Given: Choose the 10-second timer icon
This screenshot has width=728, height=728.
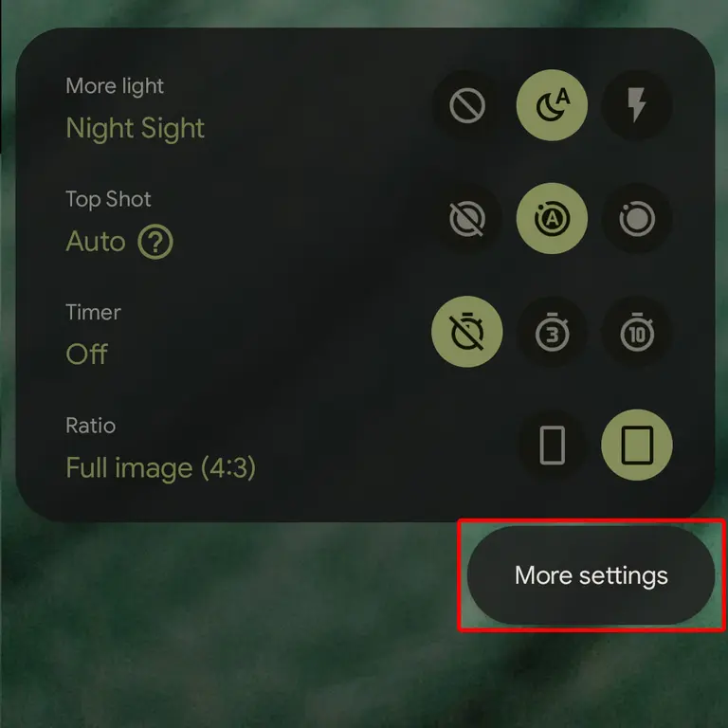Looking at the screenshot, I should [637, 332].
